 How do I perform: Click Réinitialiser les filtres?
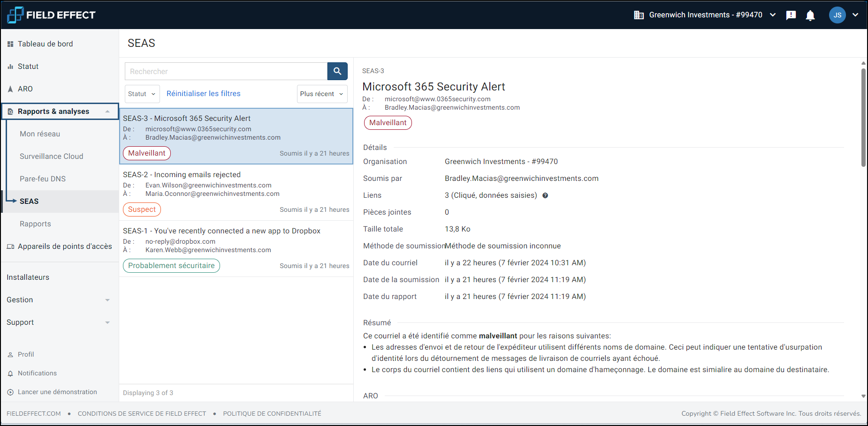click(x=203, y=94)
